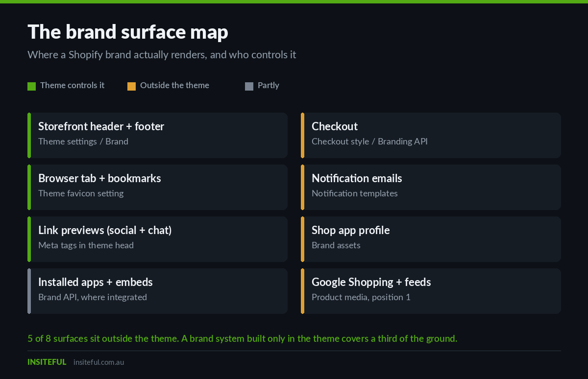Select the 'Browser tab + bookmarks' card title
Image resolution: width=588 pixels, height=379 pixels.
tap(99, 178)
